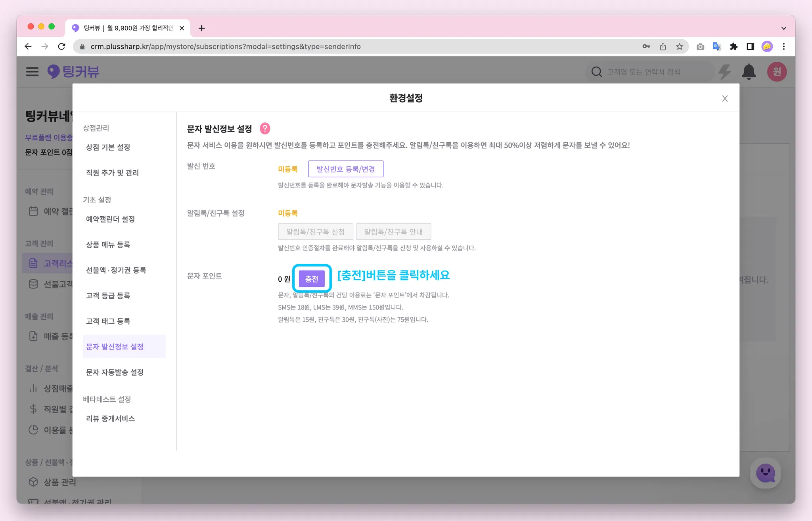The image size is (812, 521).
Task: Expand the browser tab list chevron
Action: point(783,28)
